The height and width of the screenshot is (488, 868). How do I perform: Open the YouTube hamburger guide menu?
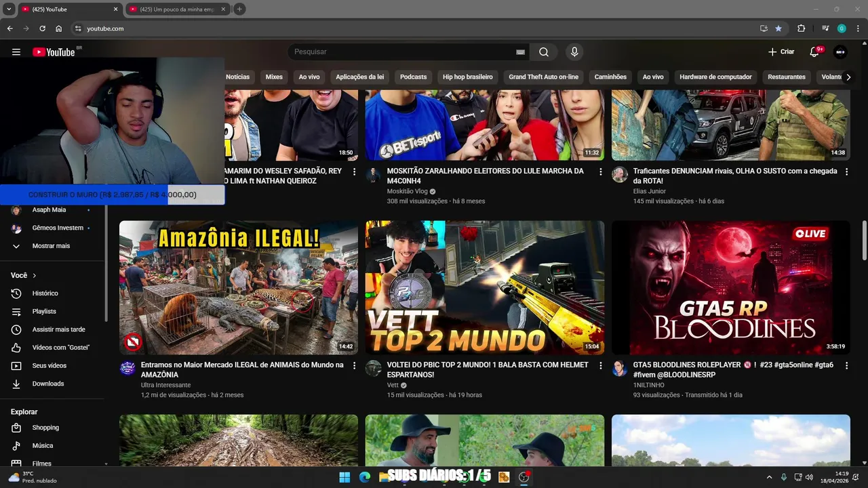pos(16,52)
